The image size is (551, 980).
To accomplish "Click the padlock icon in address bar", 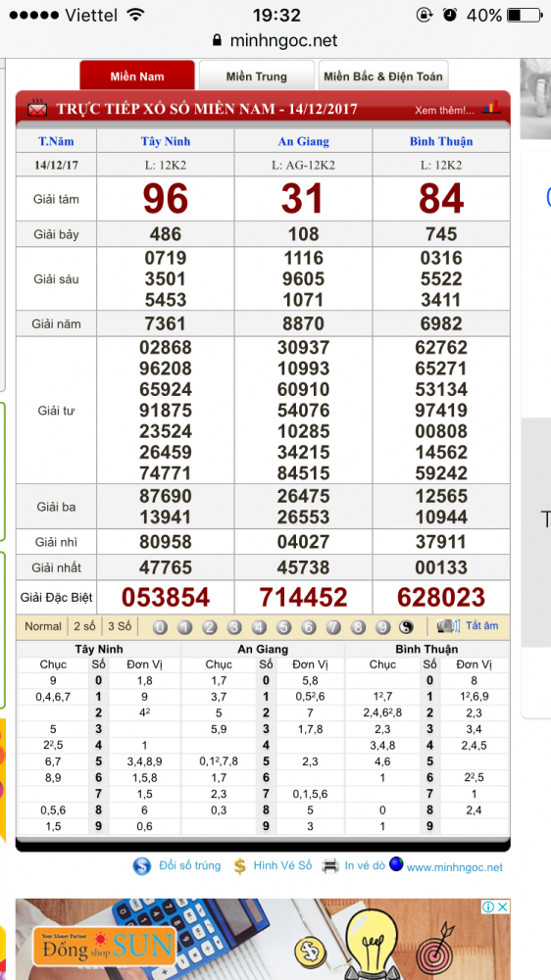I will 217,40.
